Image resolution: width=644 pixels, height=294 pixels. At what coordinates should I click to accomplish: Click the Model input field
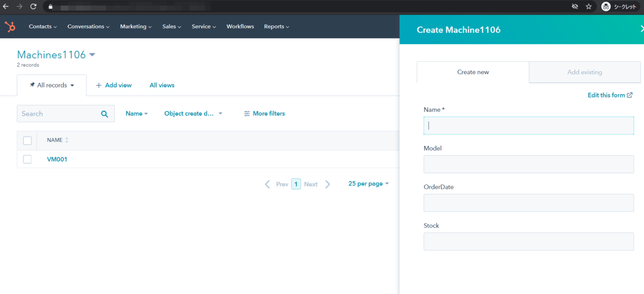tap(529, 164)
